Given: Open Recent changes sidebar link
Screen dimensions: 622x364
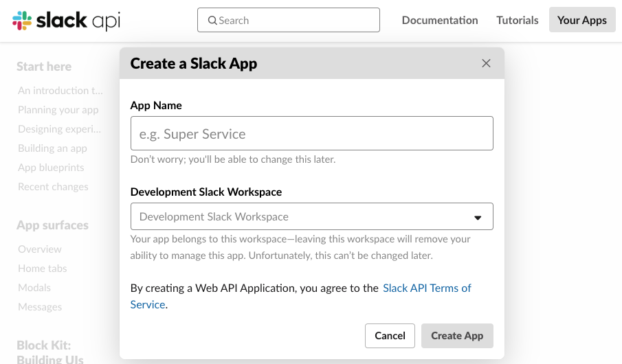Looking at the screenshot, I should click(x=53, y=187).
